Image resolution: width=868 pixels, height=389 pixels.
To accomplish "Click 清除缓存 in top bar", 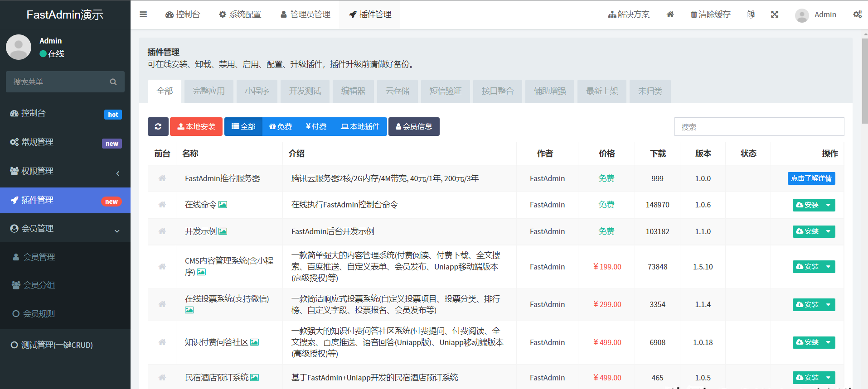I will pos(710,14).
